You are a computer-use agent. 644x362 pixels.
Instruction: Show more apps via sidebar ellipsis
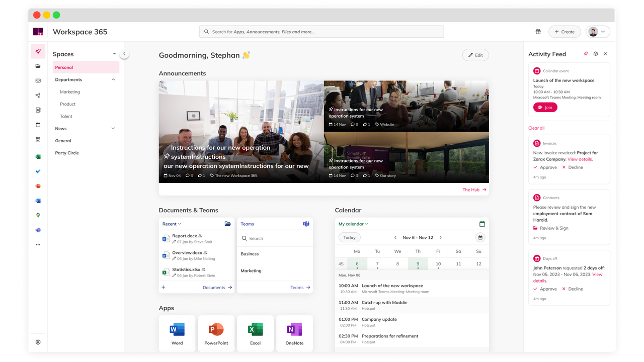tap(38, 245)
